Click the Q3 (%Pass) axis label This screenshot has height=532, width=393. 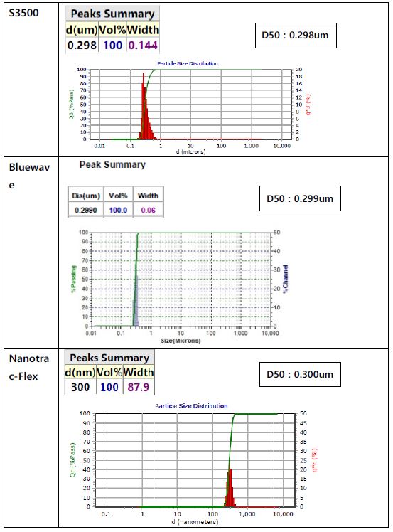[x=72, y=105]
